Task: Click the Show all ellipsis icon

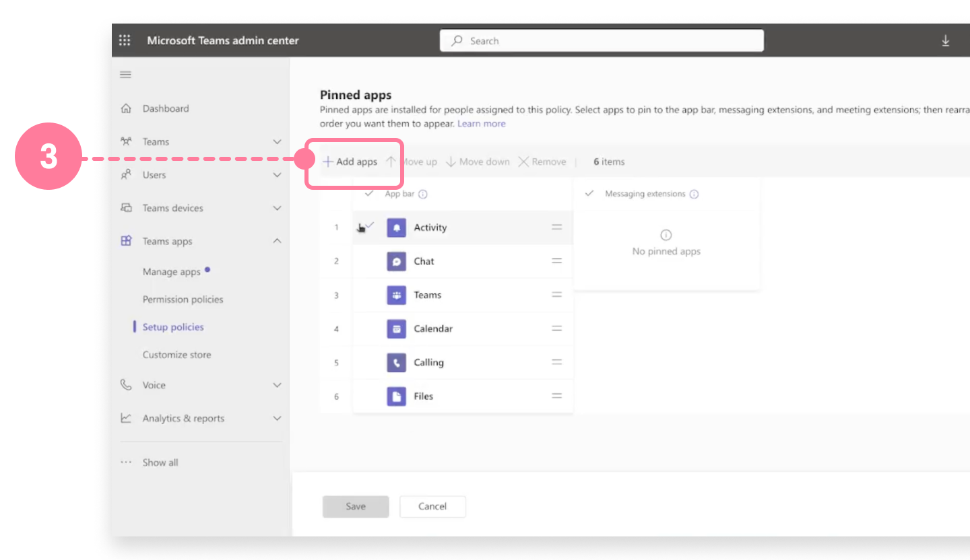Action: [x=125, y=462]
